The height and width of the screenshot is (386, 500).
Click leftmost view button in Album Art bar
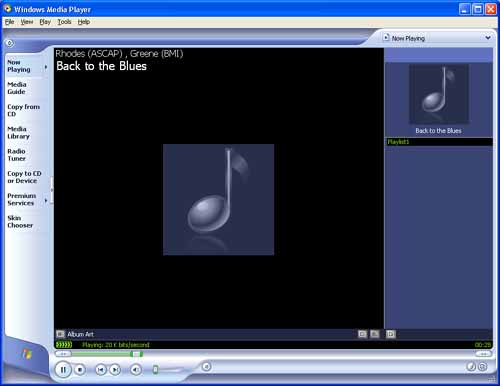pos(362,334)
